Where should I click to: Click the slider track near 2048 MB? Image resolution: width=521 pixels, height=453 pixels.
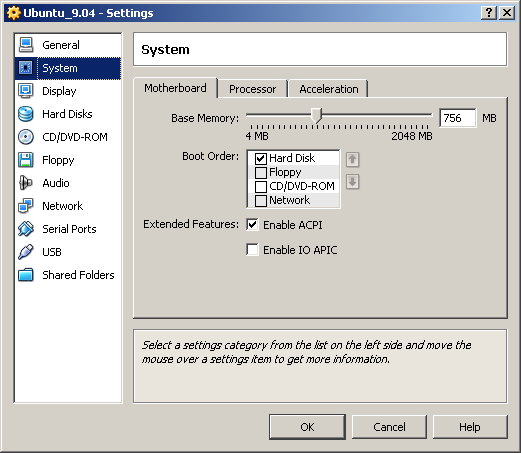coord(428,115)
